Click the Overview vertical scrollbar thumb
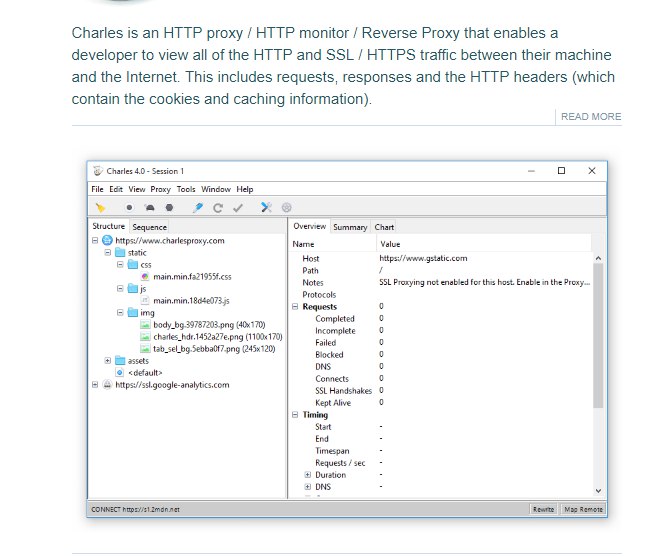 point(598,335)
